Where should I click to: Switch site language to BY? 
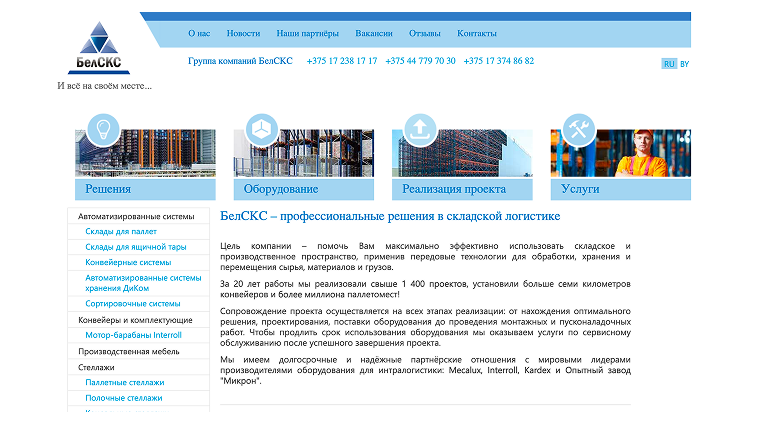685,64
